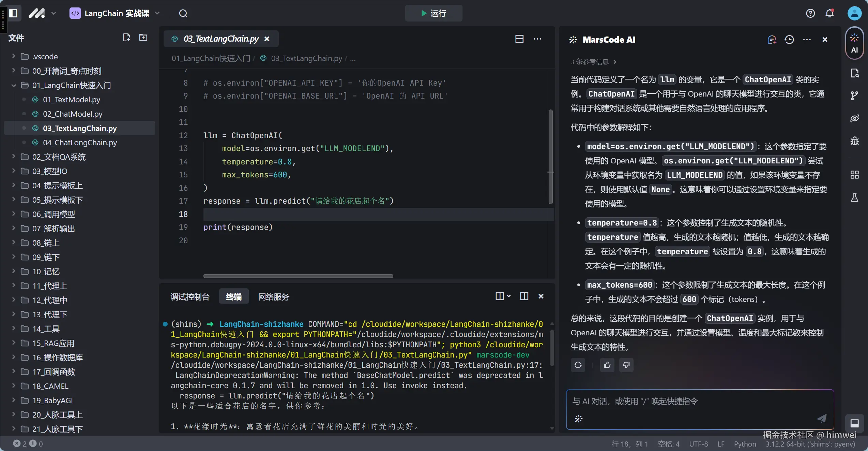Start a new MarsCode AI conversation
This screenshot has width=868, height=451.
[x=772, y=40]
